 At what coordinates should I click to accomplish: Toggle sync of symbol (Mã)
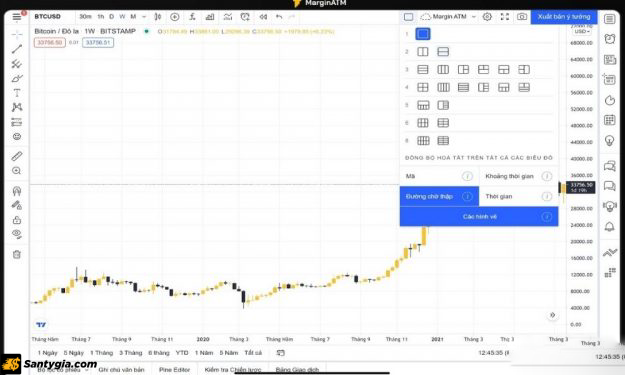pos(439,176)
